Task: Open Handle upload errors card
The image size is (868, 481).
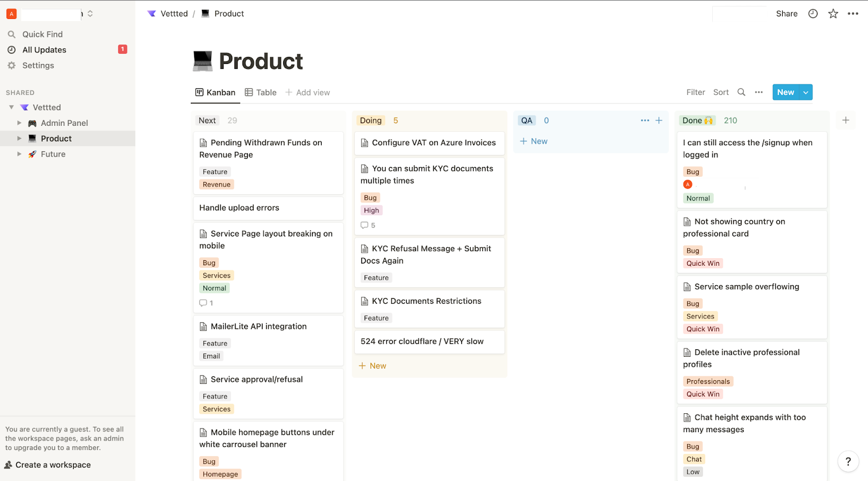Action: pyautogui.click(x=269, y=208)
